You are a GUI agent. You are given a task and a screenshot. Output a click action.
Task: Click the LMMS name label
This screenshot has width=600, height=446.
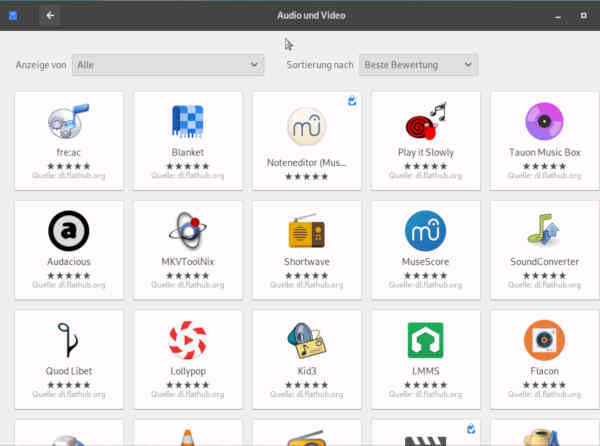pos(426,371)
